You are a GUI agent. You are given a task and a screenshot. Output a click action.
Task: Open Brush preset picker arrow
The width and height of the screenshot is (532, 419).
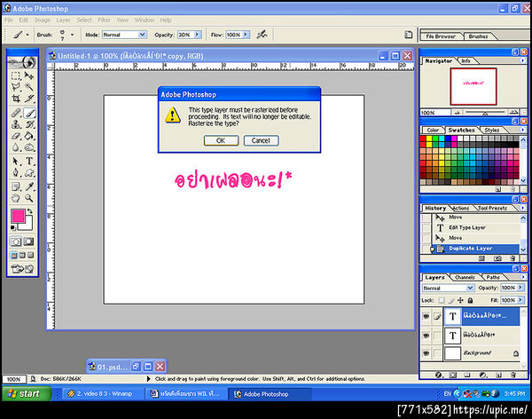tap(72, 35)
